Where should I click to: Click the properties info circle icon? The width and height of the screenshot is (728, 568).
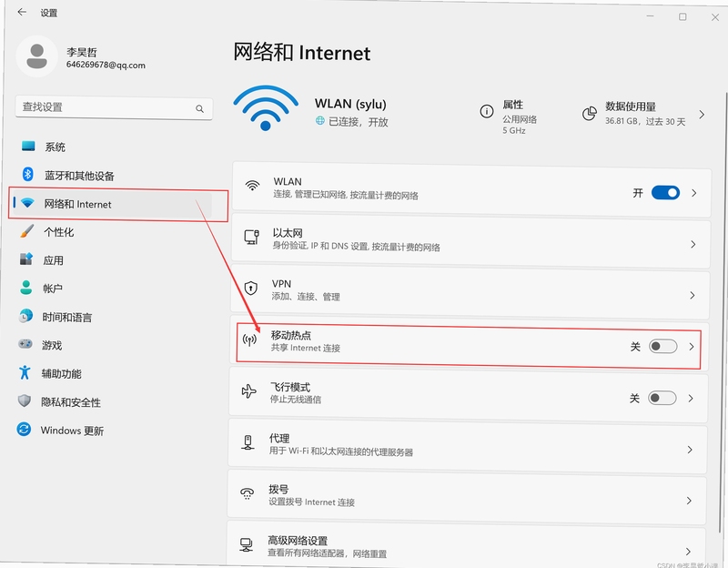487,111
